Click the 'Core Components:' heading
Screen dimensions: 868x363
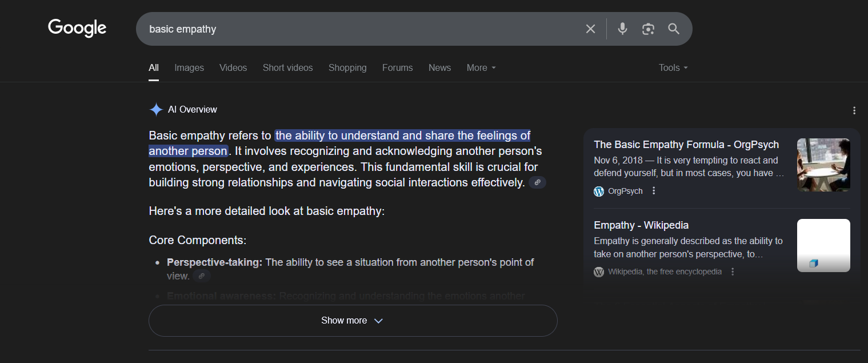tap(198, 241)
